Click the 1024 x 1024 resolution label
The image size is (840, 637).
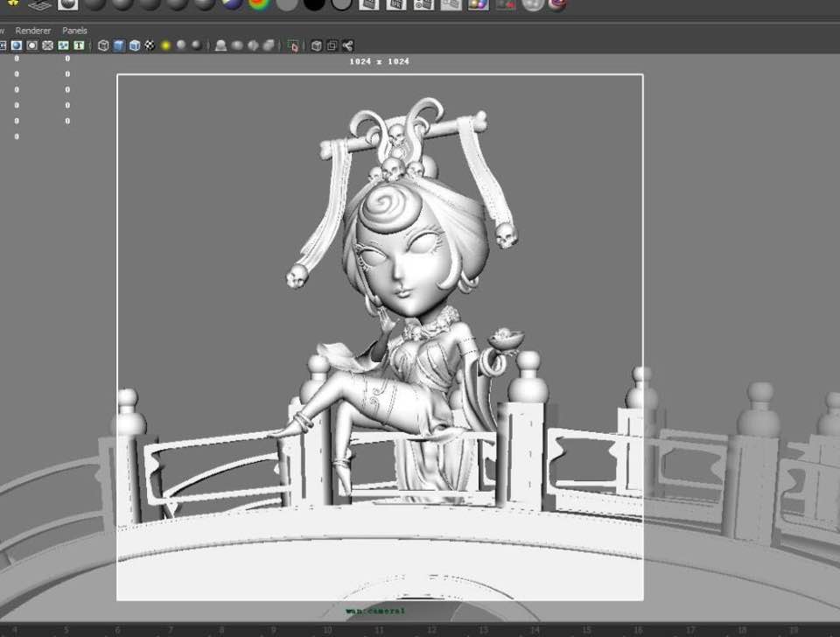click(x=379, y=61)
